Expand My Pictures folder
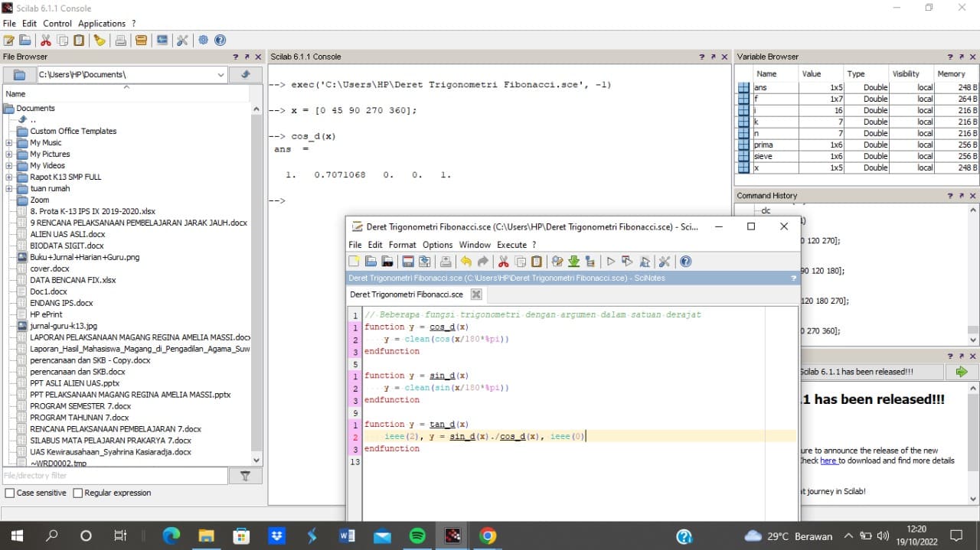 tap(9, 155)
